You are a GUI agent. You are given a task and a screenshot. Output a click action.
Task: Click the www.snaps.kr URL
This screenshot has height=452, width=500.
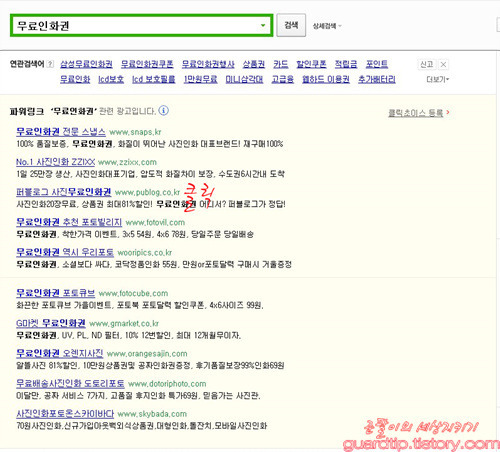tap(135, 132)
